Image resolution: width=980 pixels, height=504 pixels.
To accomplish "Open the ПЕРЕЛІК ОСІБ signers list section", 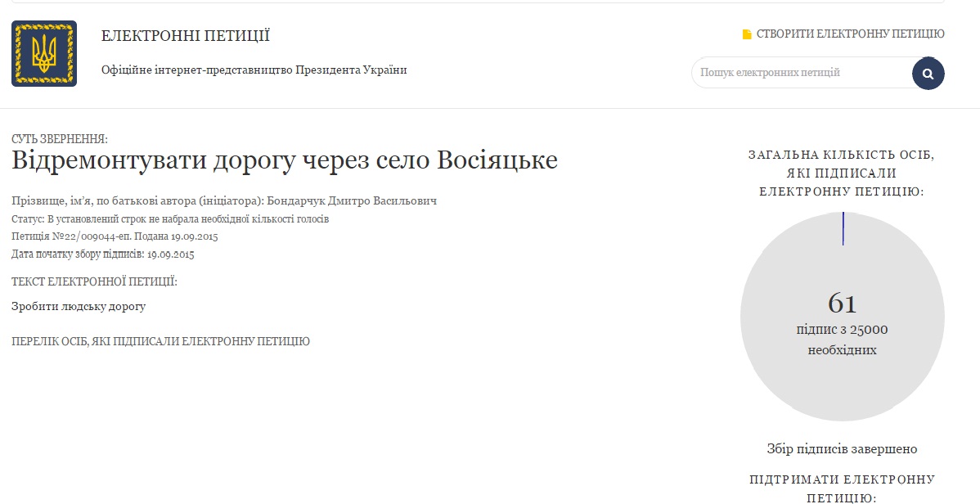I will pyautogui.click(x=160, y=341).
